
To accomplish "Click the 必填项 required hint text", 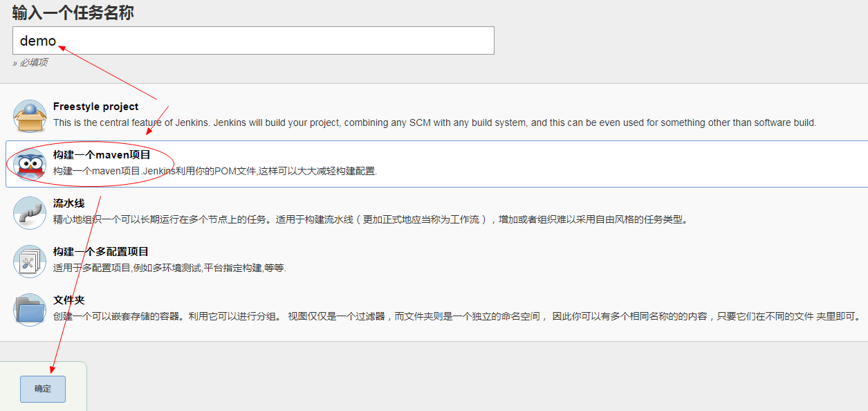I will 30,63.
